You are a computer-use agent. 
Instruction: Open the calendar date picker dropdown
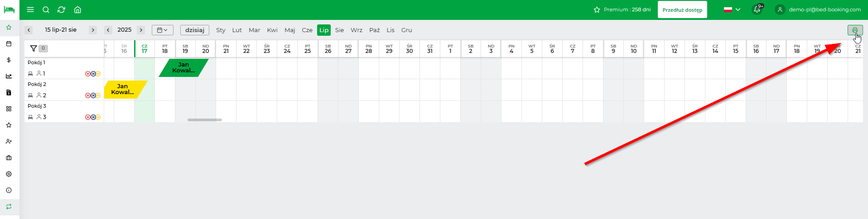point(162,30)
